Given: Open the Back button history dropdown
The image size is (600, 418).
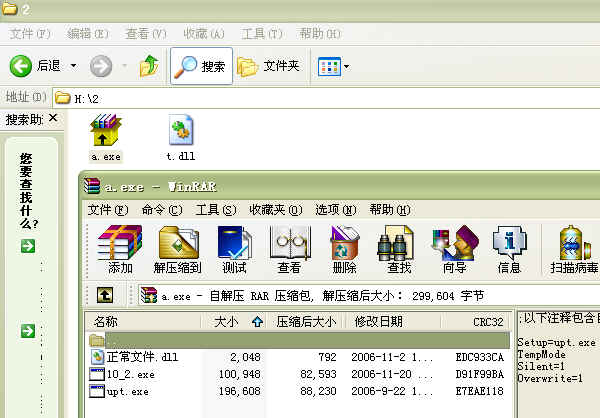Looking at the screenshot, I should (73, 66).
